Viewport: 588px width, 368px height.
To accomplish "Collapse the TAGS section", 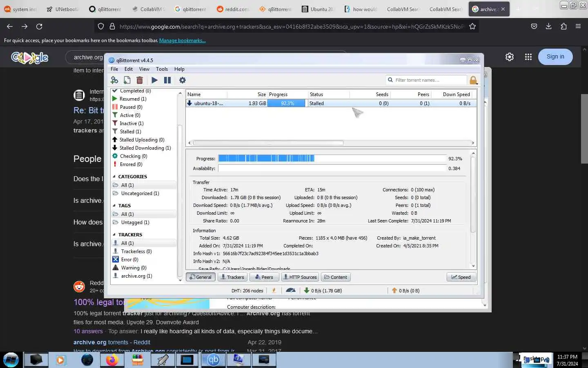I will [x=114, y=206].
